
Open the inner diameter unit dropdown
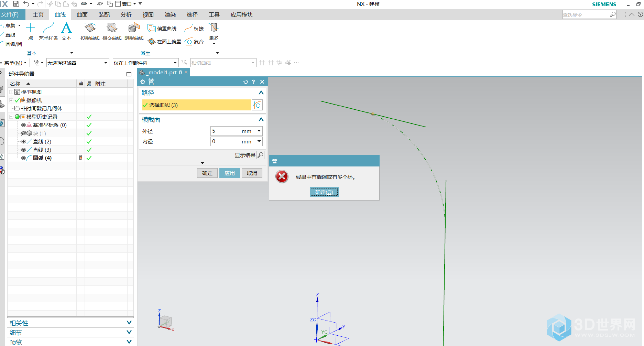tap(259, 141)
